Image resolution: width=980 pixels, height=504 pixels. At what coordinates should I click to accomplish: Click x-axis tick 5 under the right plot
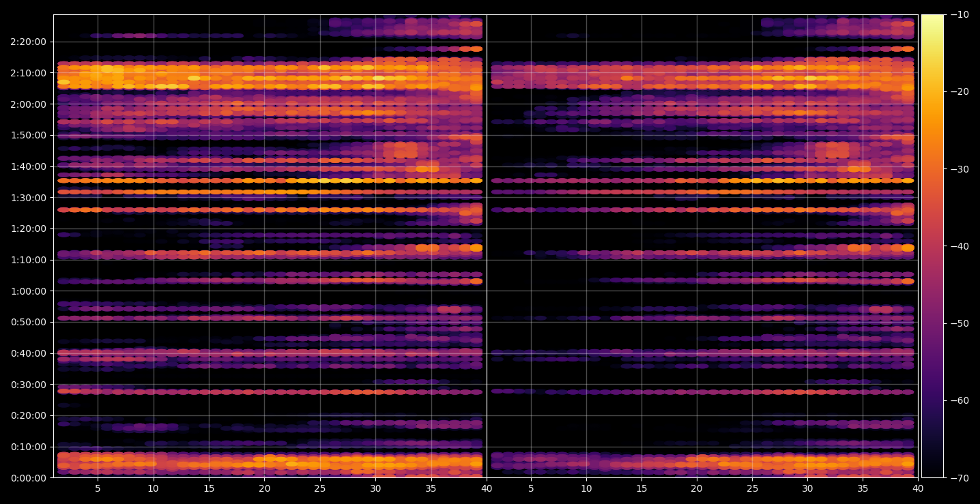pyautogui.click(x=530, y=488)
